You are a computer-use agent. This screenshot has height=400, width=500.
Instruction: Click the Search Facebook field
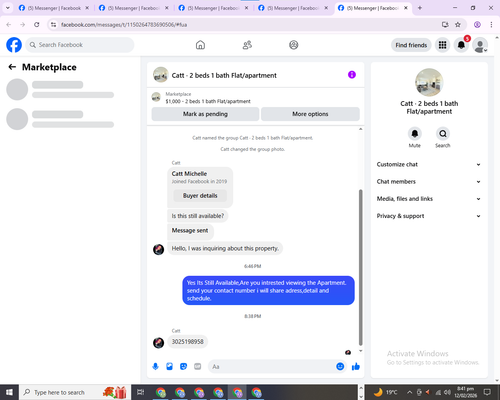pos(80,45)
